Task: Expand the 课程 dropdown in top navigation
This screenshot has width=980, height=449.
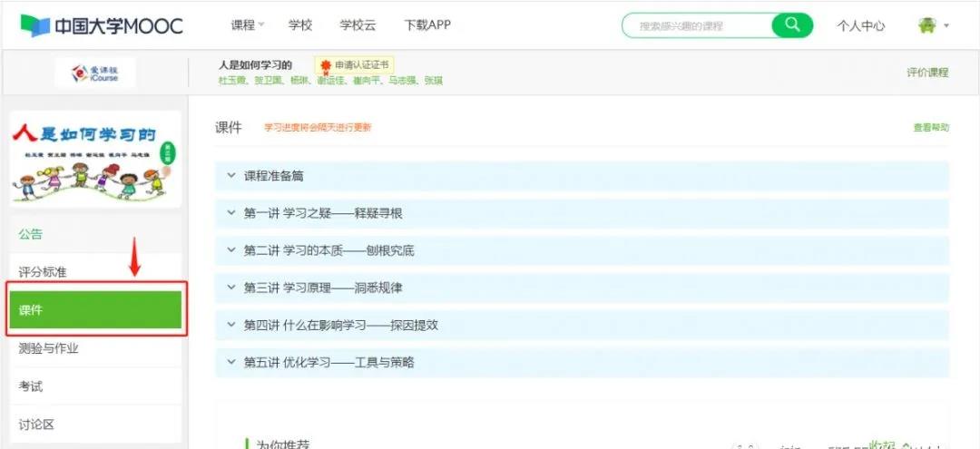Action: tap(248, 25)
